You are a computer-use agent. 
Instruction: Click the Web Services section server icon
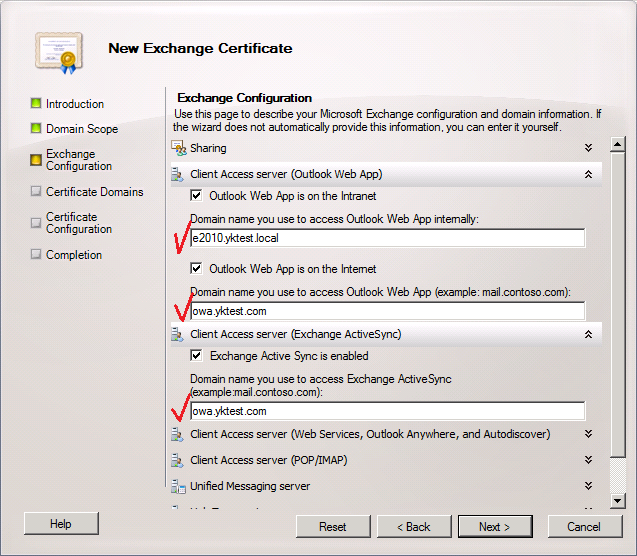(x=178, y=435)
